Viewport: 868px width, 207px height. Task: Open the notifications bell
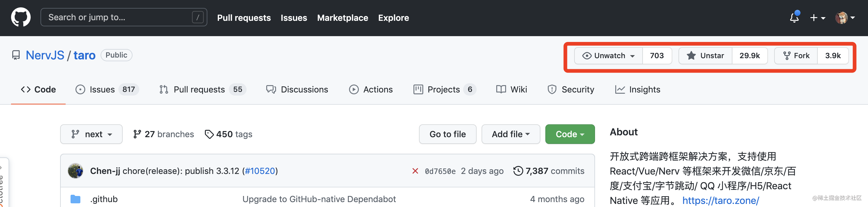(x=795, y=17)
